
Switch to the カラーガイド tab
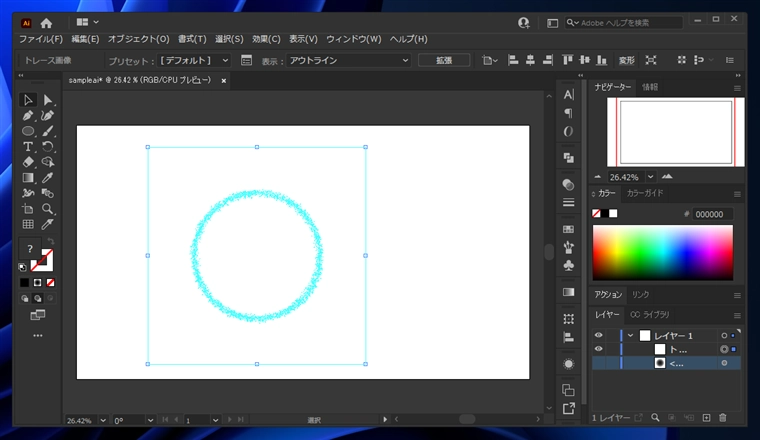pos(645,193)
